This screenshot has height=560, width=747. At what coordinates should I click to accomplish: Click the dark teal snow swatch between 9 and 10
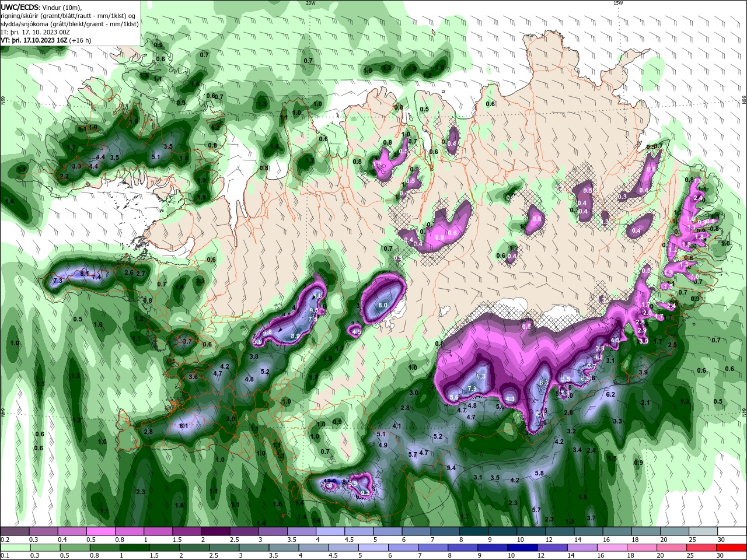coord(502,531)
